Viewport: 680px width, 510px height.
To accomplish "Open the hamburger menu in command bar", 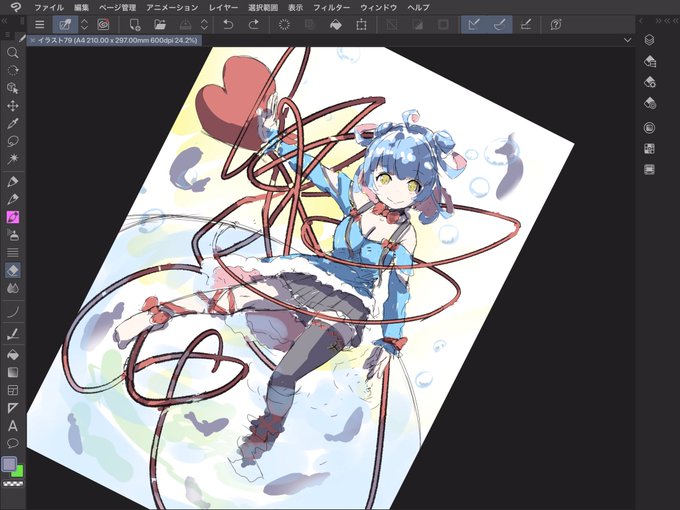I will (39, 25).
